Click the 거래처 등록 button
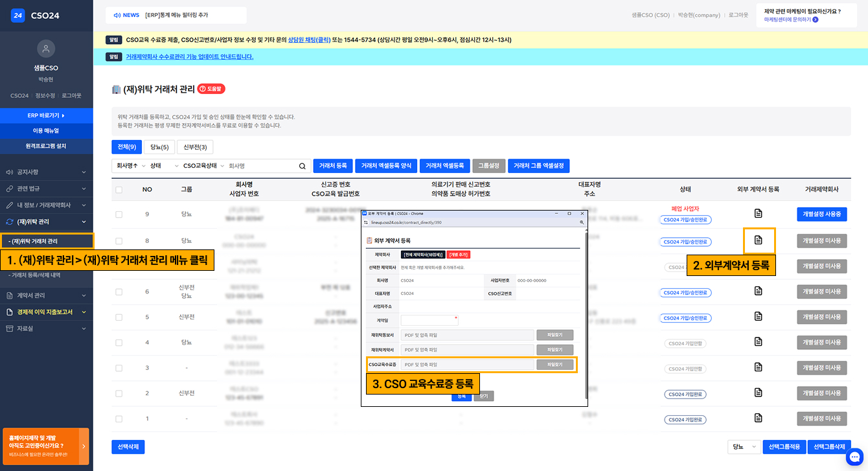 [334, 166]
